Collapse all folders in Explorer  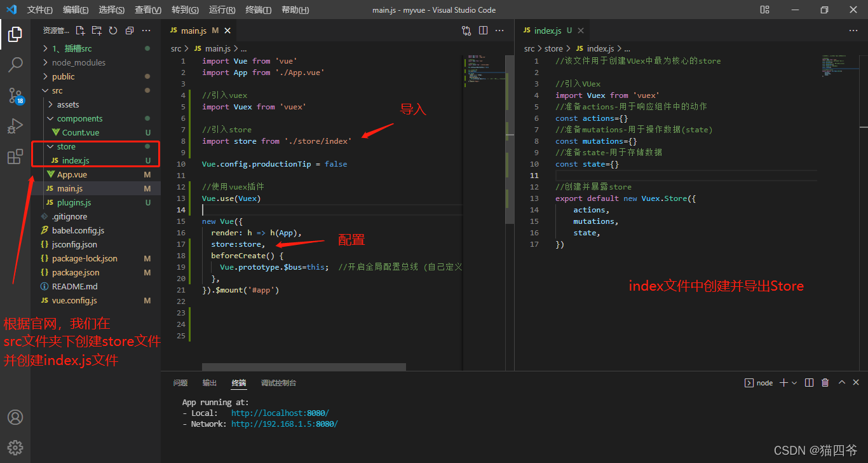(x=130, y=31)
